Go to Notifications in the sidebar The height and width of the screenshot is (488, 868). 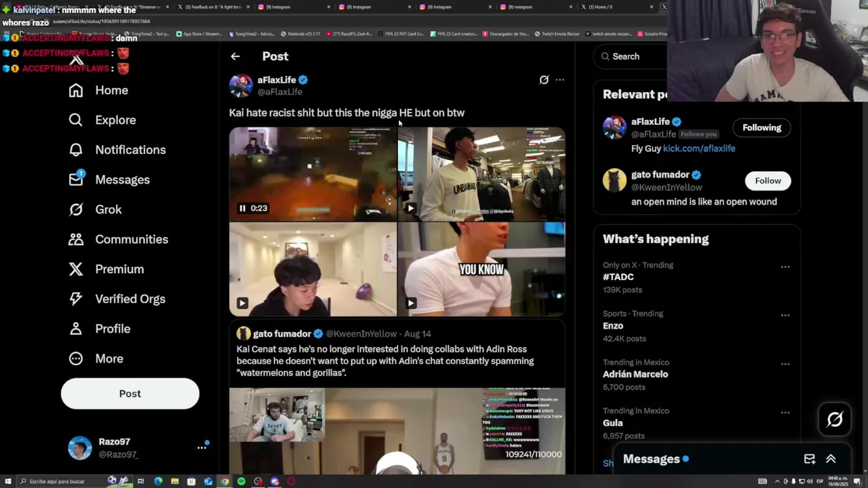[117, 150]
